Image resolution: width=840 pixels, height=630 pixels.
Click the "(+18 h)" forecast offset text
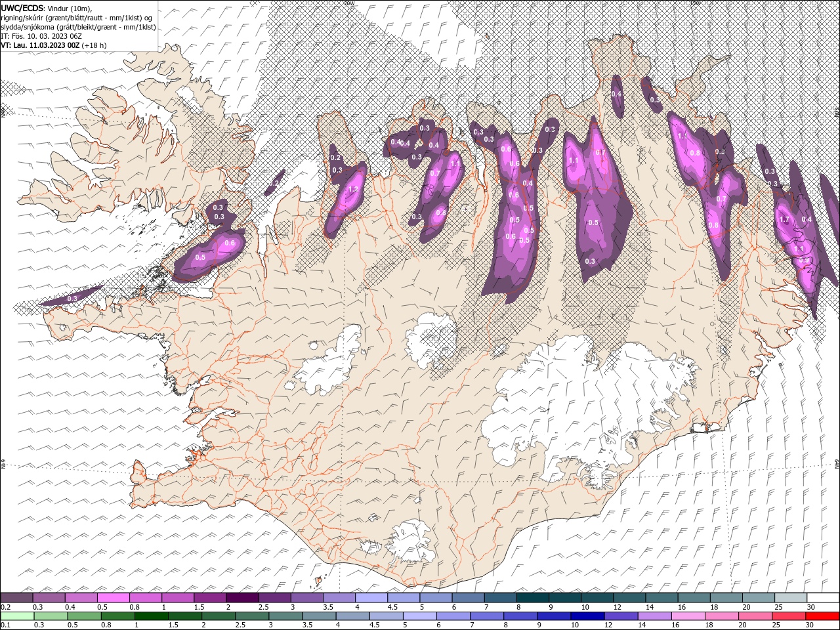[94, 45]
